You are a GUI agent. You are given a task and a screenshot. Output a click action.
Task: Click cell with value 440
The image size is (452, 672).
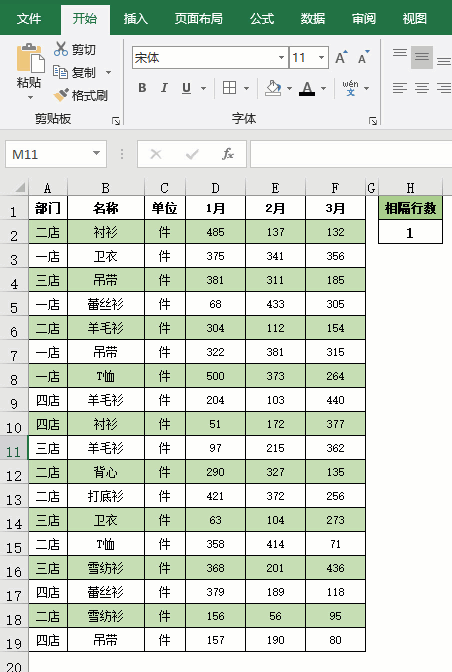coord(335,400)
